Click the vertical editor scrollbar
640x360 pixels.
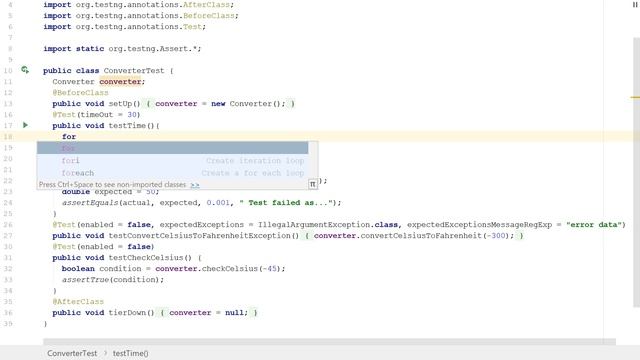point(636,171)
